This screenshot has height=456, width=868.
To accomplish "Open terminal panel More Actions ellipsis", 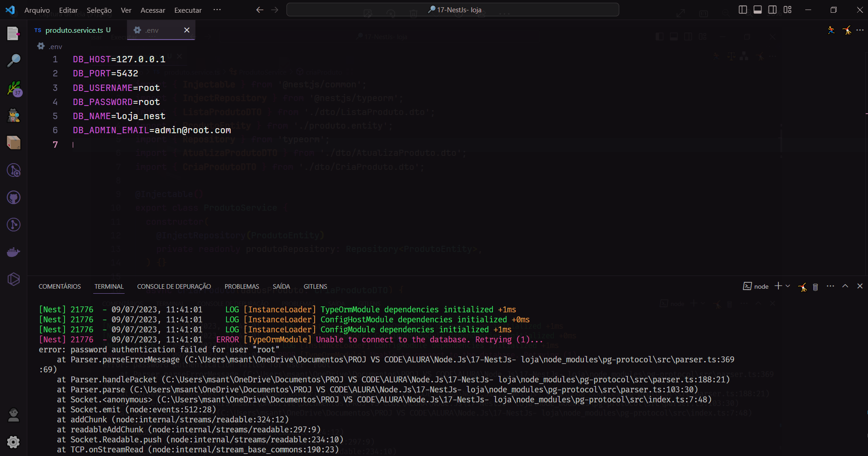I will coord(830,286).
